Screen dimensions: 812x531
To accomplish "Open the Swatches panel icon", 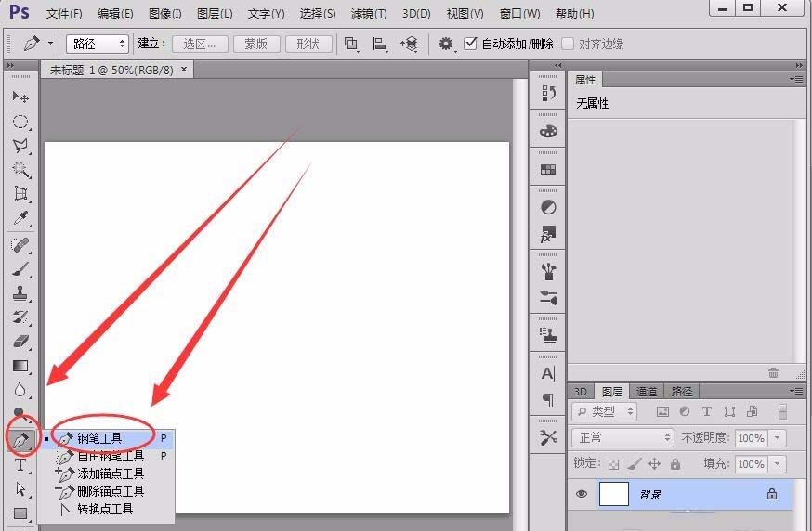I will click(548, 169).
